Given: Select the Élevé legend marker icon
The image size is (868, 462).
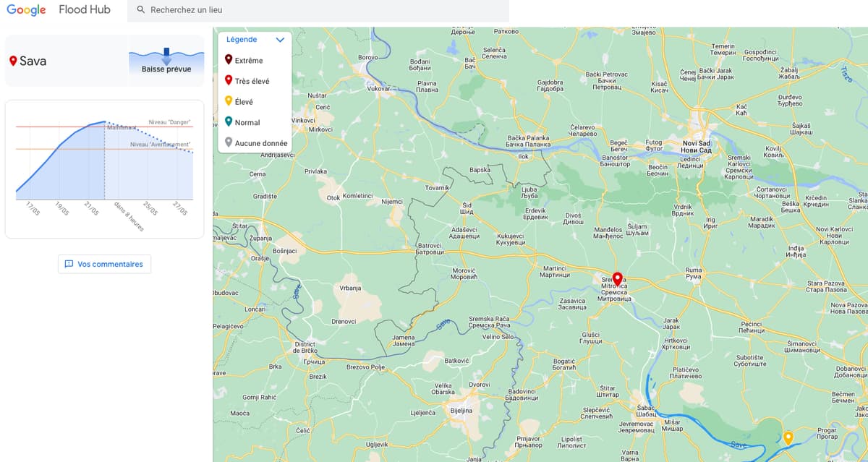Looking at the screenshot, I should coord(227,101).
